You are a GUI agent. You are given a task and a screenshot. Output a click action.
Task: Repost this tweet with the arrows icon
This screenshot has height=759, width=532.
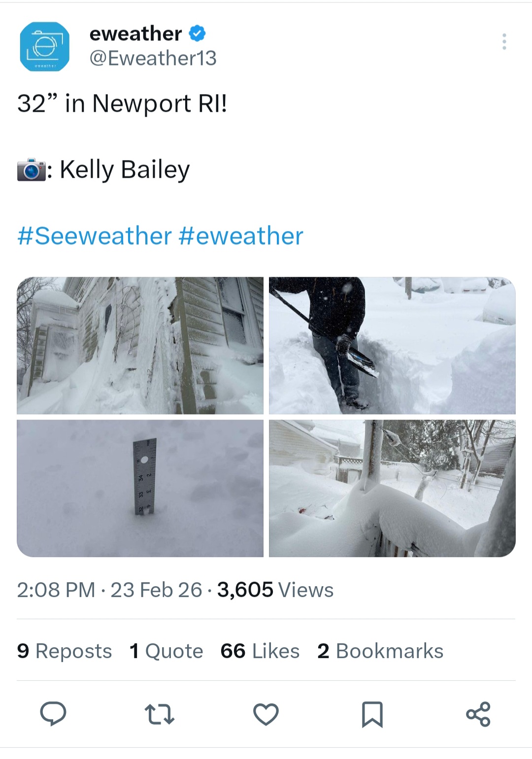pyautogui.click(x=159, y=714)
